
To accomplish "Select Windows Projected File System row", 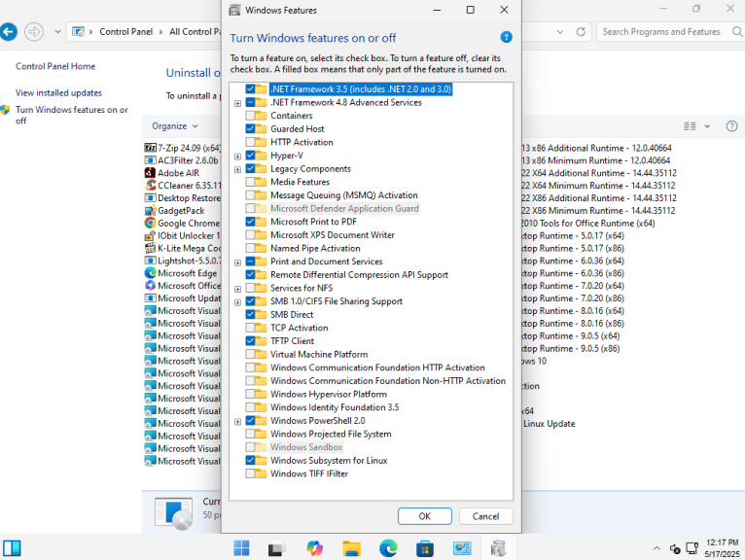I will pyautogui.click(x=331, y=434).
